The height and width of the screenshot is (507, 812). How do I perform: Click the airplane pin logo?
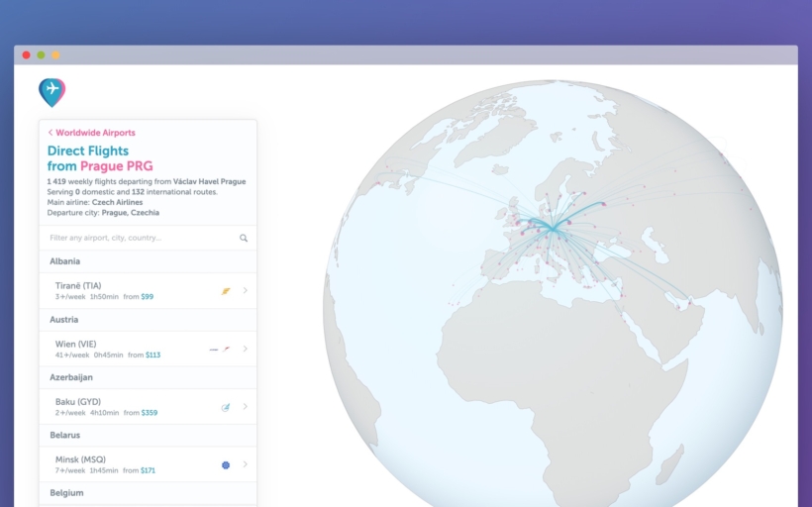pos(52,93)
